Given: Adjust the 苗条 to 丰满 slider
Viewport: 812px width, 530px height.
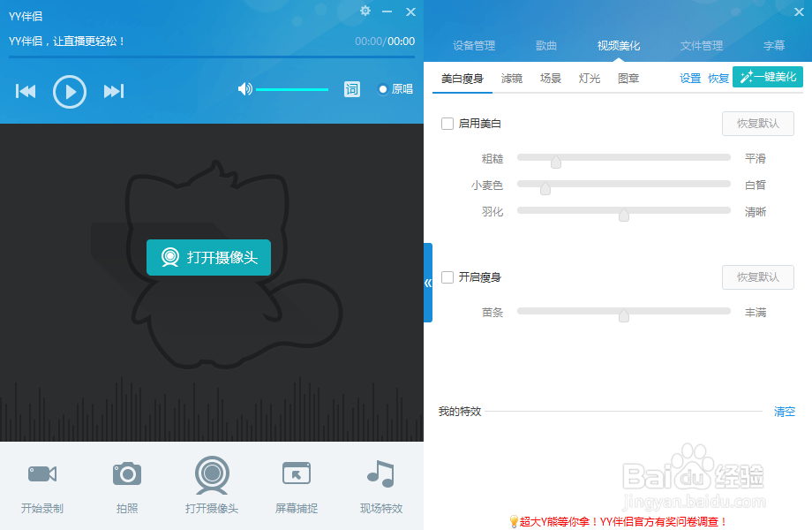Looking at the screenshot, I should 624,312.
